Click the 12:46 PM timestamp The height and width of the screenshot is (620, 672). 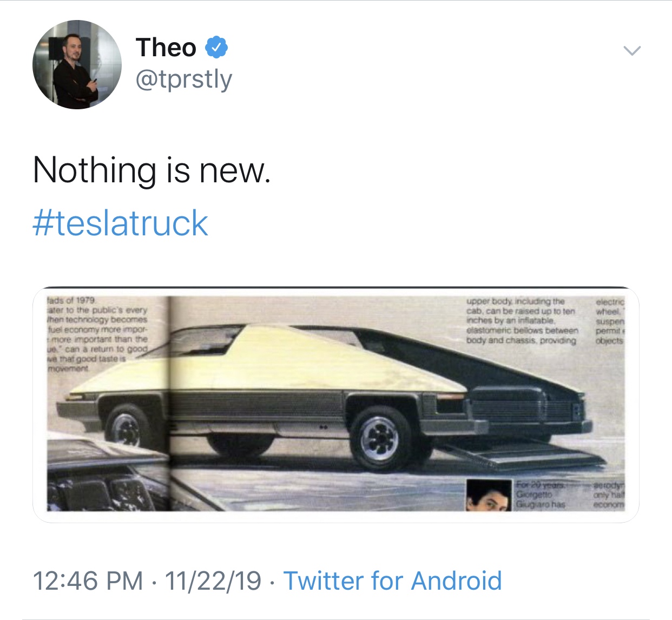[88, 581]
